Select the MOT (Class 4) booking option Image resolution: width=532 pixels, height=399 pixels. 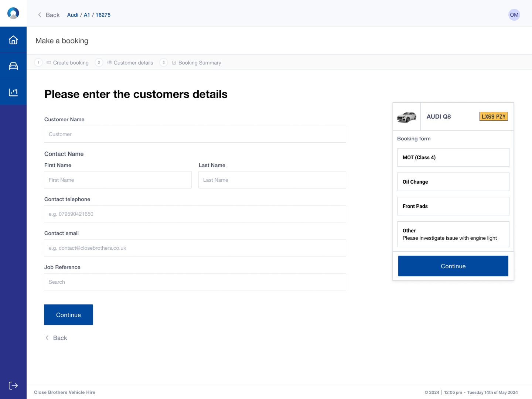(453, 157)
